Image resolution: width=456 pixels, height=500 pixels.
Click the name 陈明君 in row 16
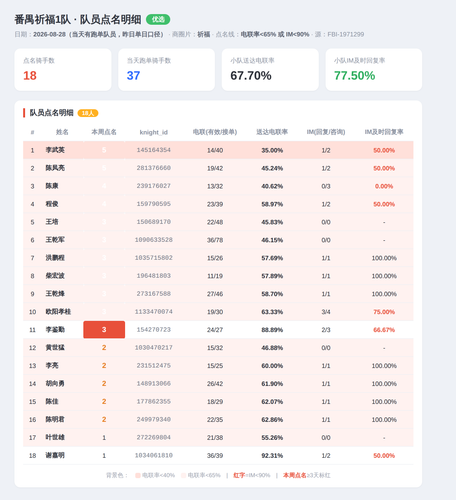click(55, 420)
